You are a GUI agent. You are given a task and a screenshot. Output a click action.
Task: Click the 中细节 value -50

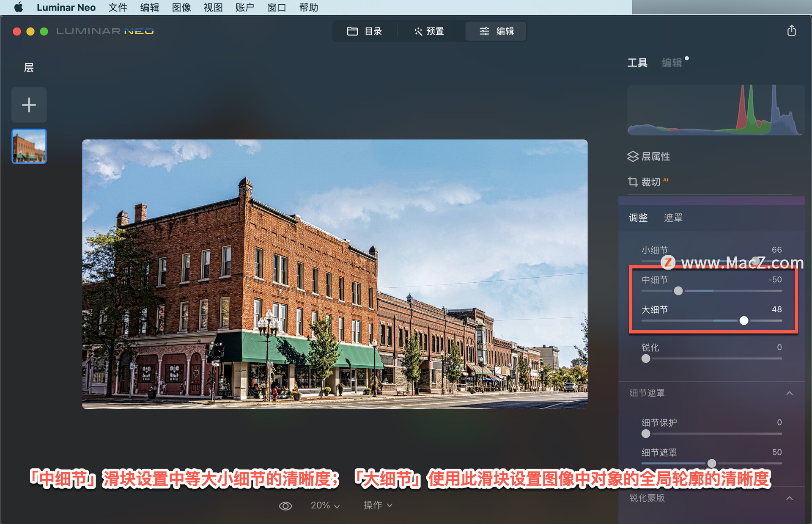coord(775,280)
